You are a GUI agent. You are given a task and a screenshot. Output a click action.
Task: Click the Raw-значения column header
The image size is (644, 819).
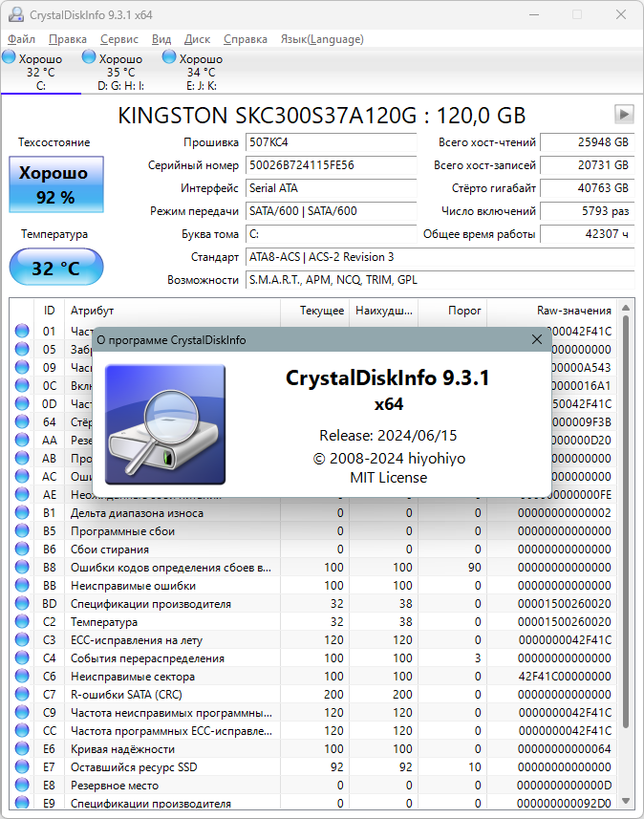coord(551,311)
